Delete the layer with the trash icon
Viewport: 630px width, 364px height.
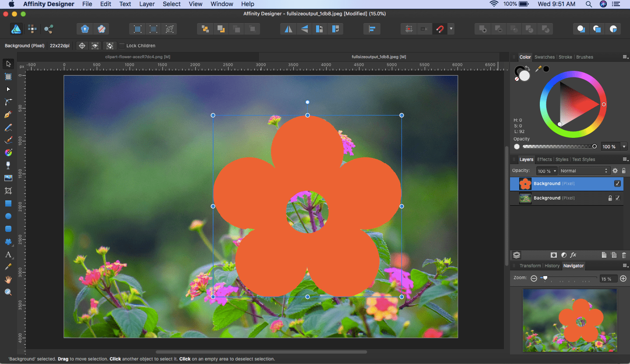click(624, 255)
